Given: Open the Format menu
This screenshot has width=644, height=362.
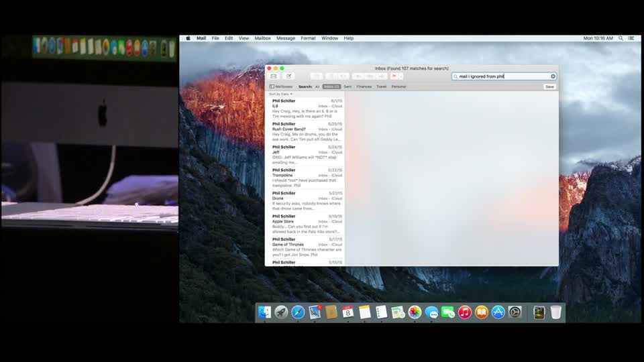Looking at the screenshot, I should [308, 38].
